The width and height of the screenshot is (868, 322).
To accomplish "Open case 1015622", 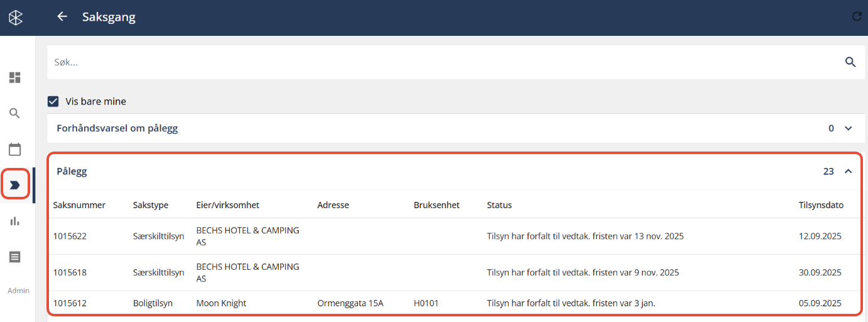I will (x=70, y=236).
